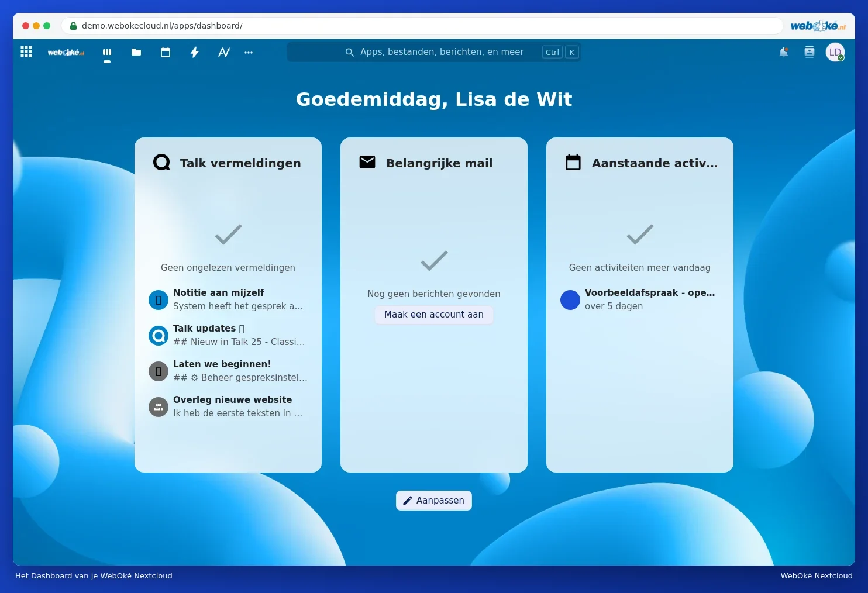Open the 'Talk updates' conversation
This screenshot has width=868, height=593.
click(x=228, y=335)
